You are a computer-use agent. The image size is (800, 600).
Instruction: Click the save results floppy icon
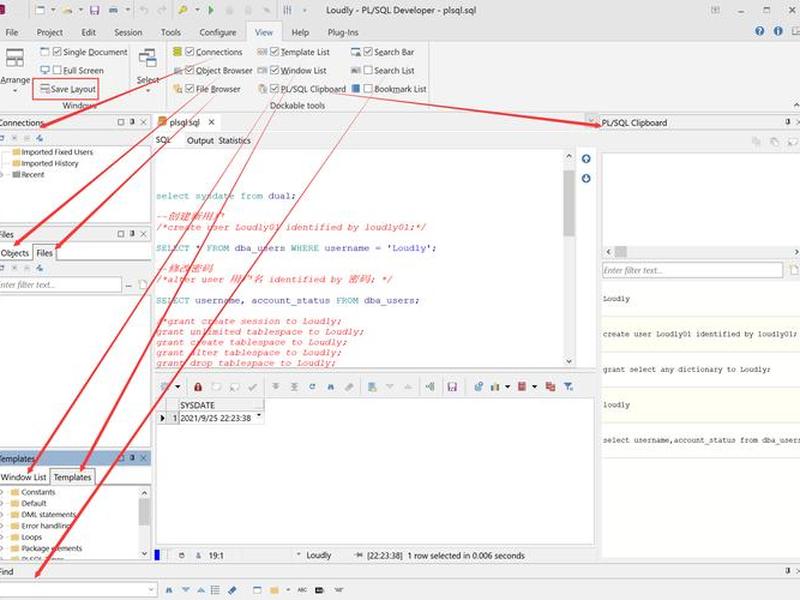click(452, 387)
